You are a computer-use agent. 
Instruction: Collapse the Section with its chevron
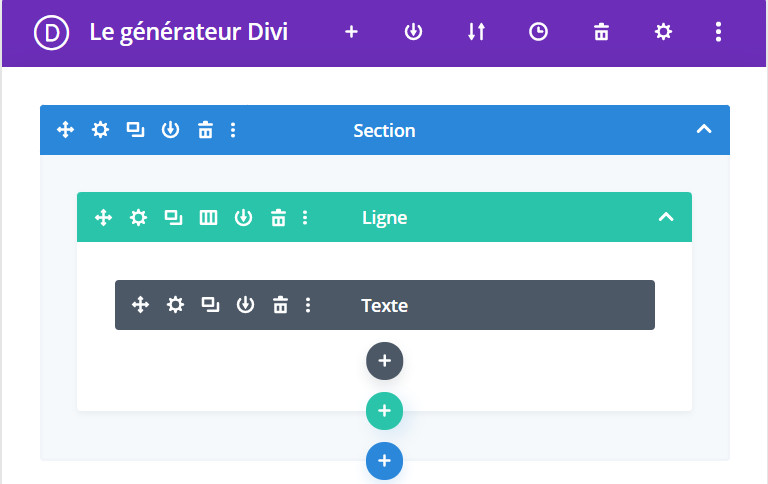click(704, 130)
